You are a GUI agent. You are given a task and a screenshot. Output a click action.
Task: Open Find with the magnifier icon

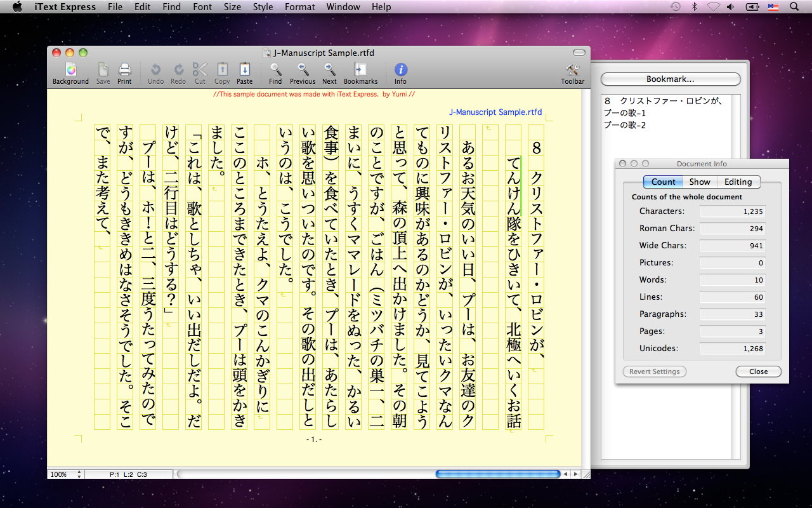click(275, 70)
